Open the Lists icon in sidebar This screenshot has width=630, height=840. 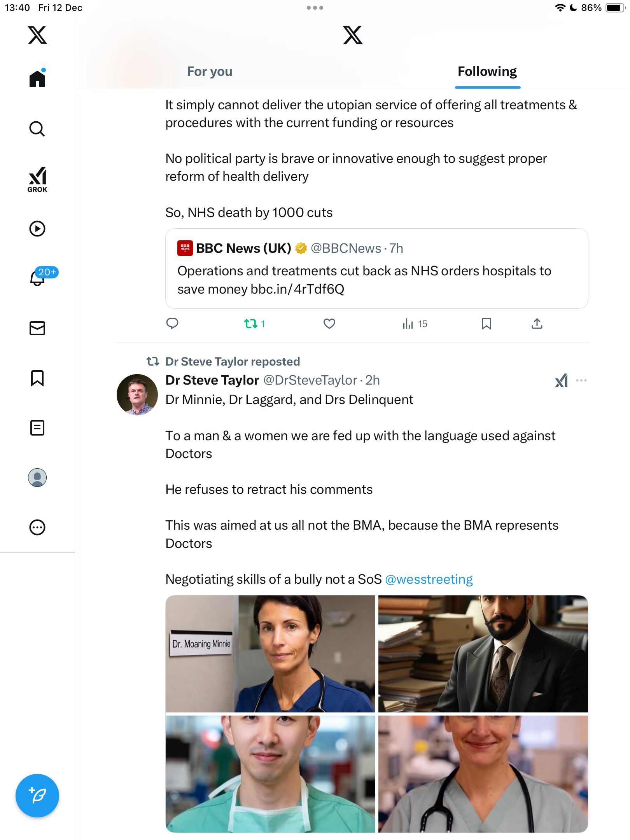[37, 428]
